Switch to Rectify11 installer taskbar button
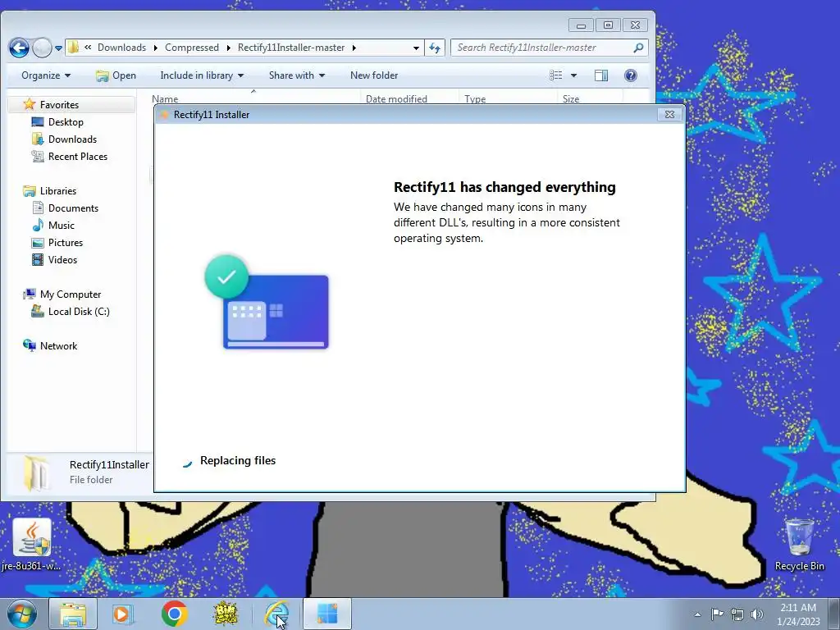The width and height of the screenshot is (840, 630). pyautogui.click(x=327, y=614)
